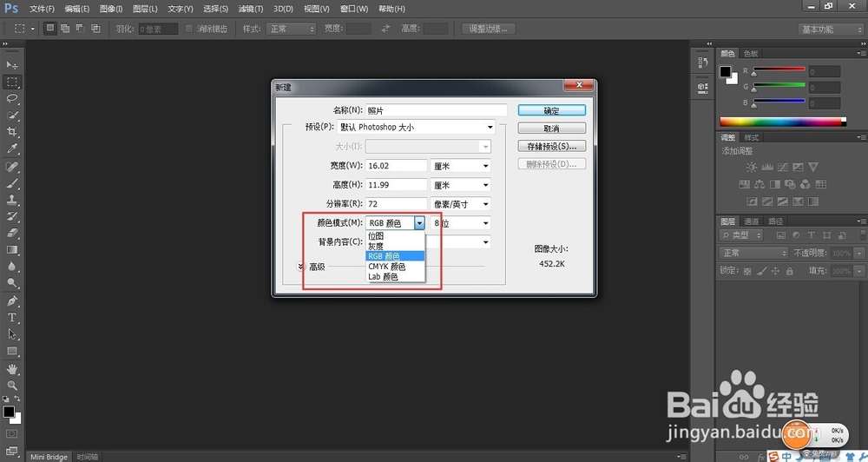This screenshot has width=868, height=462.
Task: Toggle Lock position in Layers panel
Action: click(x=775, y=271)
